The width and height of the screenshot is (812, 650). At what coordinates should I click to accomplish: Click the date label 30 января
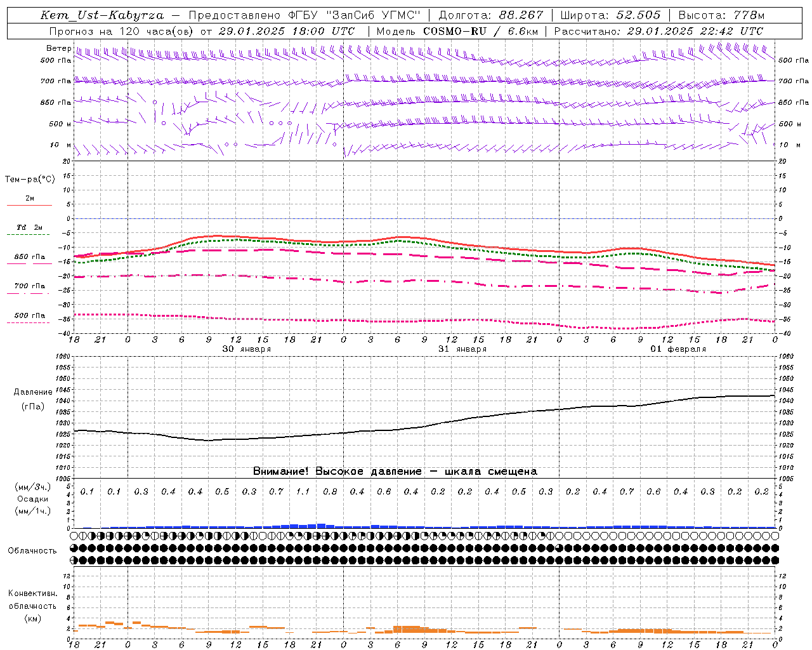246,349
